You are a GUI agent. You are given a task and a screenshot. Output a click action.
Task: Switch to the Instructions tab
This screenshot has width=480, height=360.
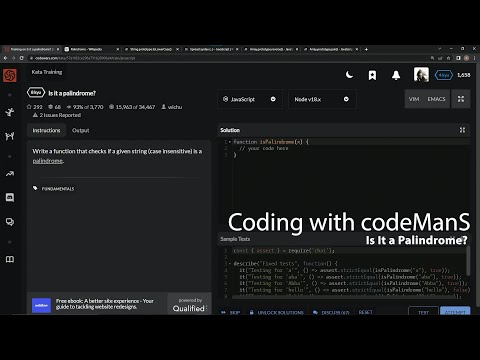[46, 130]
